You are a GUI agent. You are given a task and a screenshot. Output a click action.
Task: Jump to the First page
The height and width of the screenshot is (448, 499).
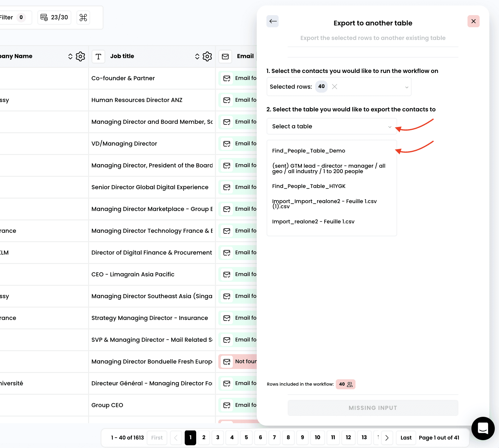click(x=157, y=438)
